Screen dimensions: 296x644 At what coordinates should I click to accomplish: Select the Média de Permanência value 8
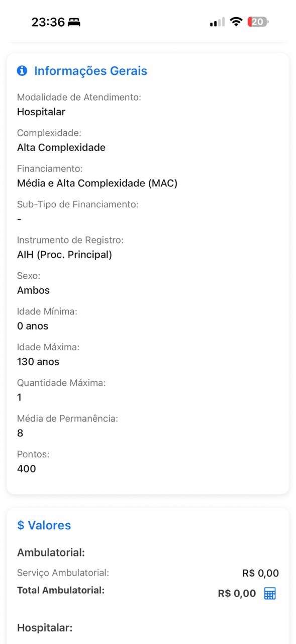(19, 433)
